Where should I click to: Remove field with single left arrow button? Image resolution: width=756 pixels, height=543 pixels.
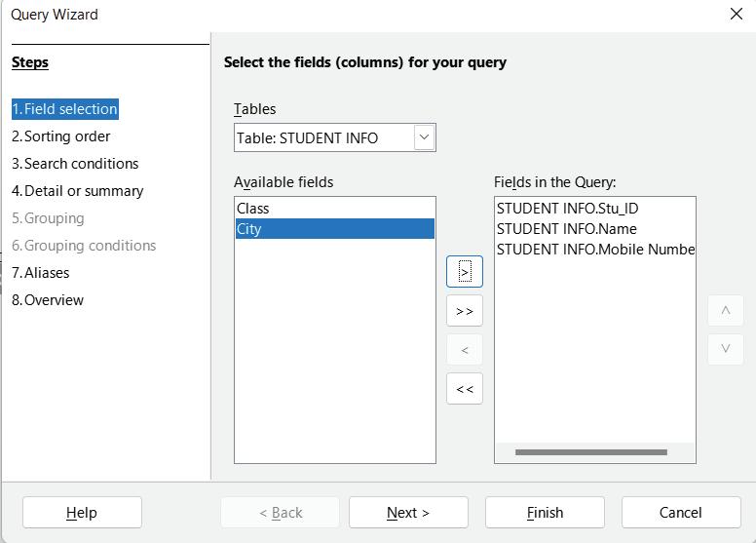pyautogui.click(x=465, y=350)
